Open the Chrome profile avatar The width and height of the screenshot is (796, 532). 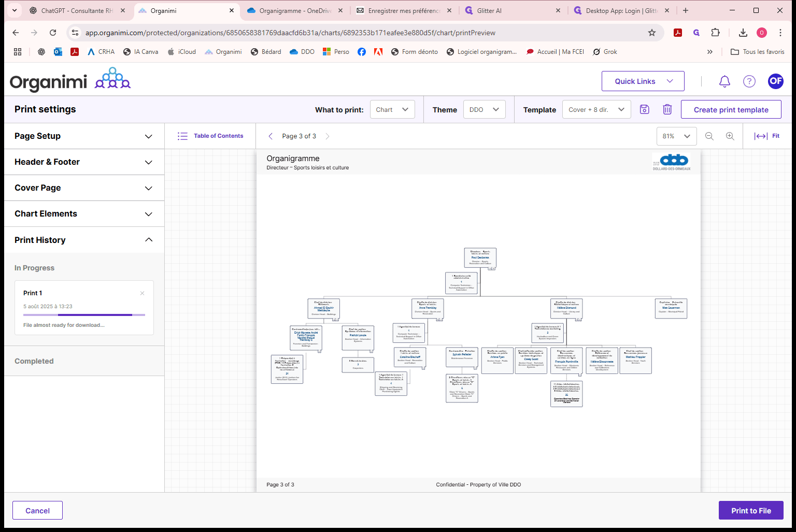(x=762, y=33)
